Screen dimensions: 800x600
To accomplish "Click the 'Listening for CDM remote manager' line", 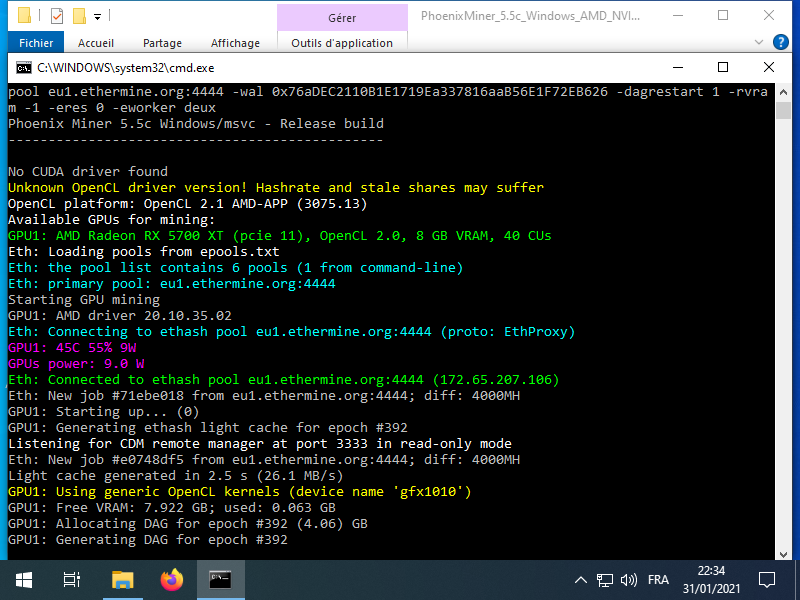I will (260, 443).
